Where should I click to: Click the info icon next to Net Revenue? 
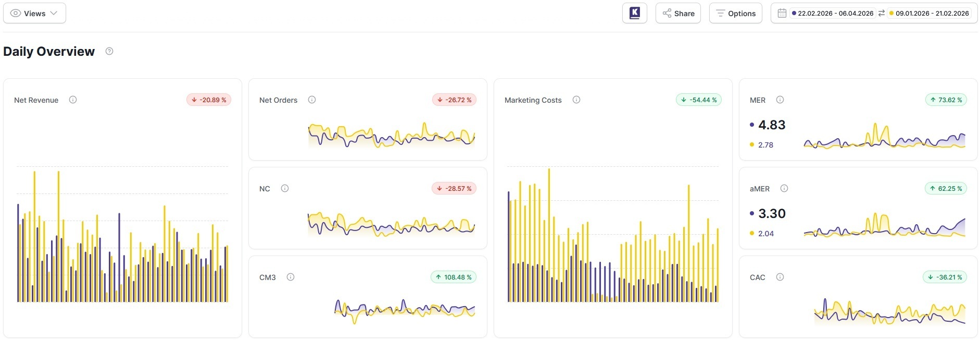point(73,100)
